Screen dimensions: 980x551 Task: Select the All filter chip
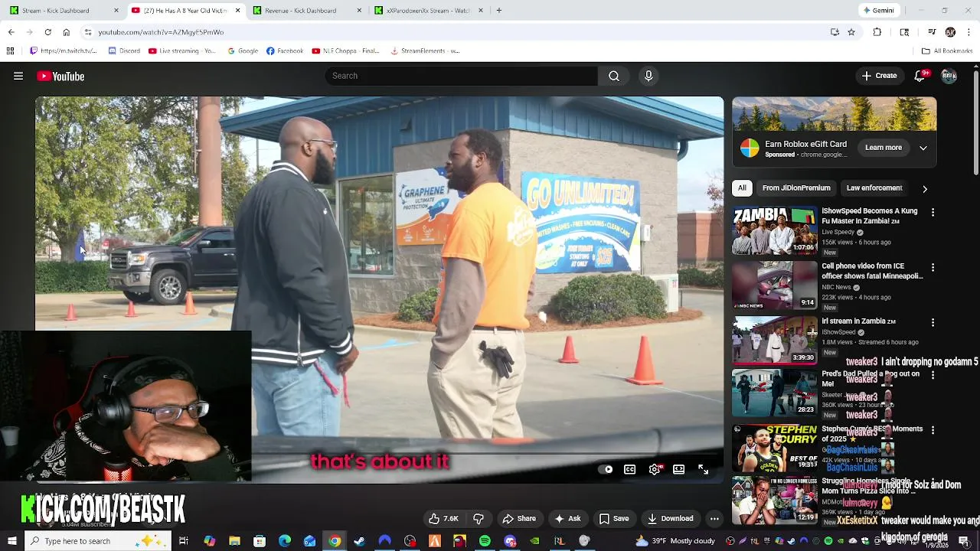tap(742, 187)
